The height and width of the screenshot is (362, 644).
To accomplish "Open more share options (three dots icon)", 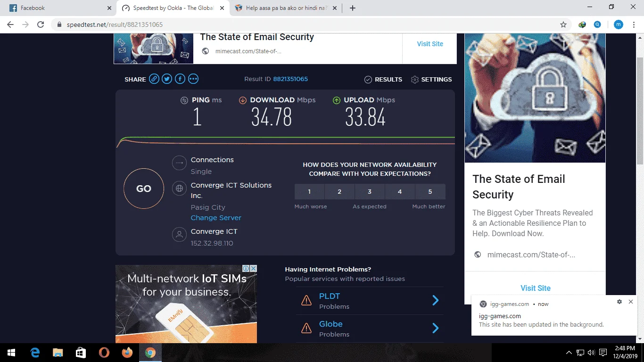I will point(193,79).
